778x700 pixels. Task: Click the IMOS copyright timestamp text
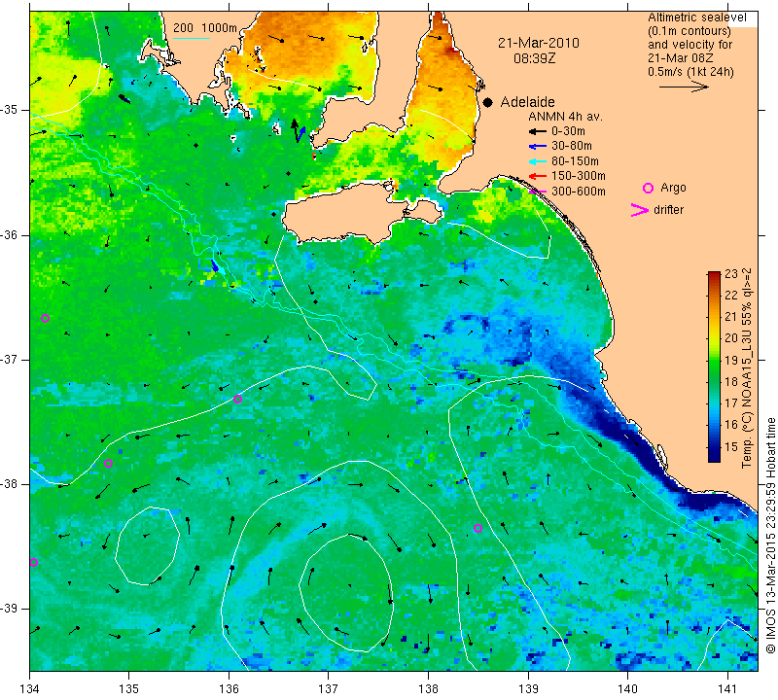click(770, 535)
